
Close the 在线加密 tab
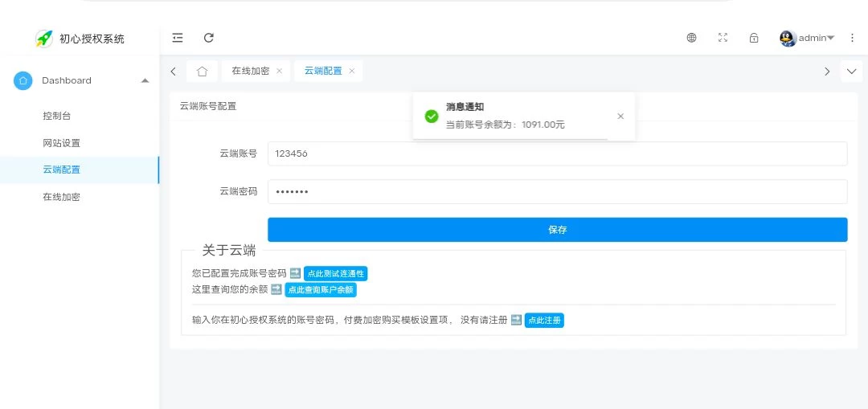coord(279,72)
